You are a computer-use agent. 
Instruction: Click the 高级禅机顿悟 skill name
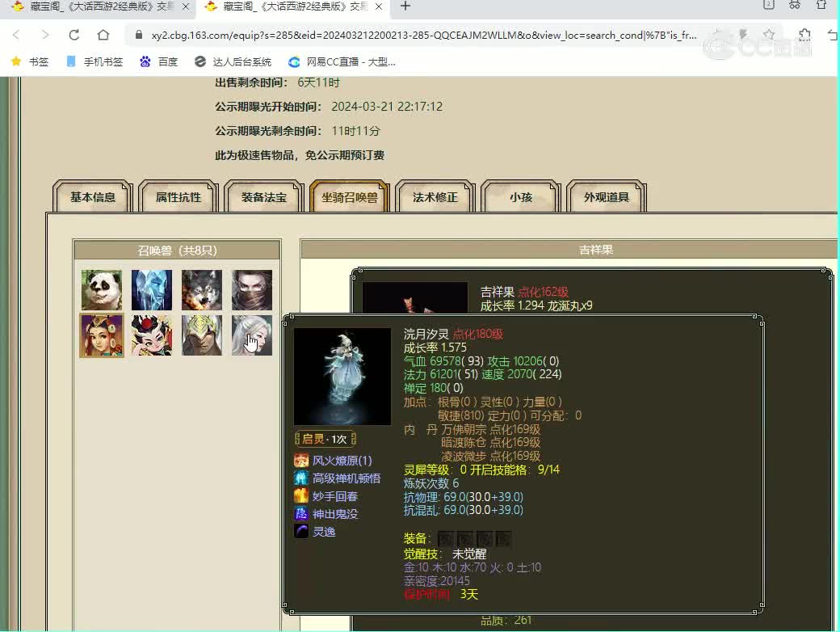(x=346, y=478)
